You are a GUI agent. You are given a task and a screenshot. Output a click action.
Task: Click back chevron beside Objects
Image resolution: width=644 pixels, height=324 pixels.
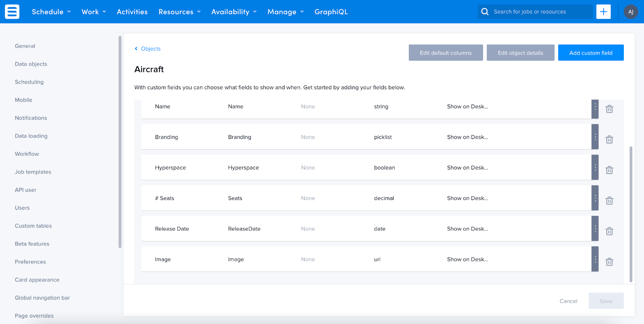(x=136, y=49)
